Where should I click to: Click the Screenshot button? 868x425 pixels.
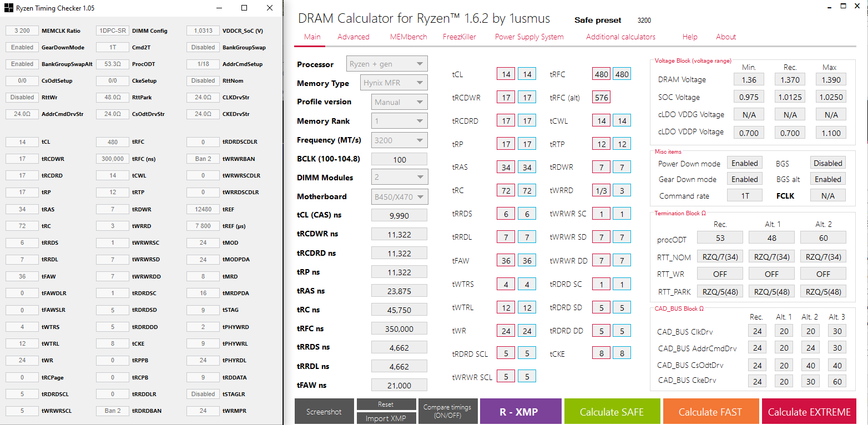[x=324, y=412]
